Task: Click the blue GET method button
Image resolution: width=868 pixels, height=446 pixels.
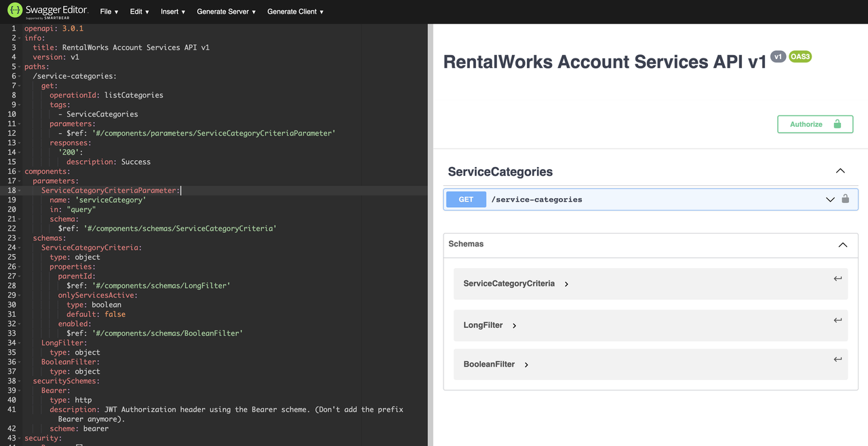Action: pos(466,200)
